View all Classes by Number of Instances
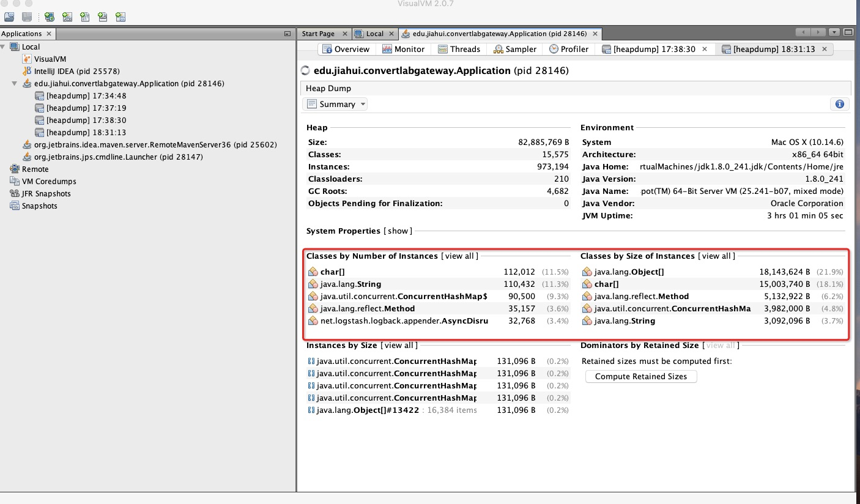860x504 pixels. point(459,256)
